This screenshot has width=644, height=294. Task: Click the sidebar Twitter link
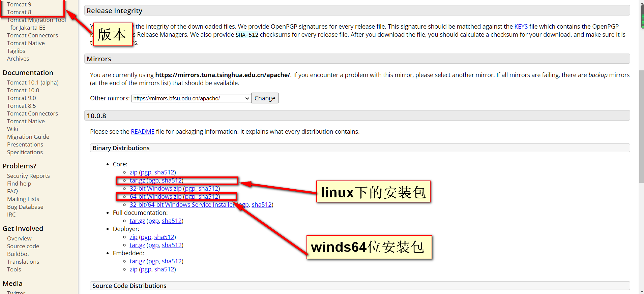coord(16,292)
